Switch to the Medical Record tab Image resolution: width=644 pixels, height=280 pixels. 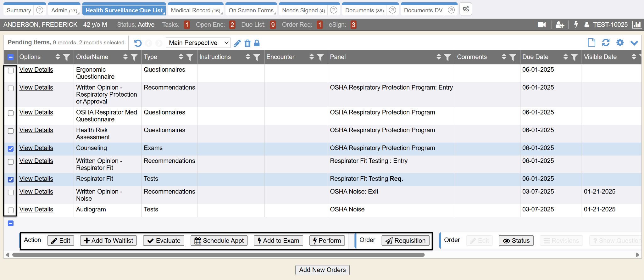[195, 10]
